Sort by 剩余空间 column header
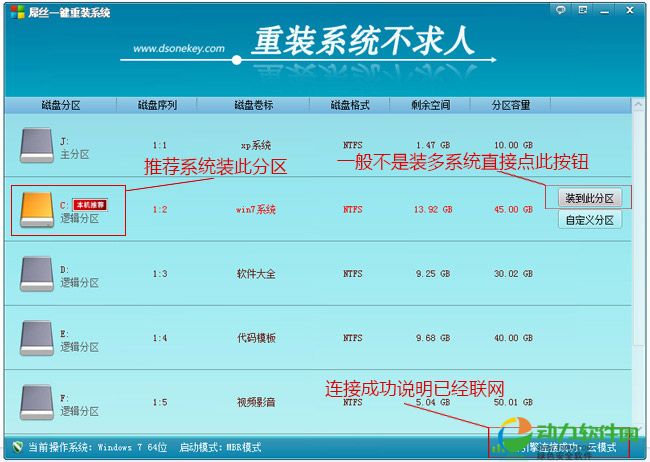This screenshot has width=650, height=462. tap(431, 104)
